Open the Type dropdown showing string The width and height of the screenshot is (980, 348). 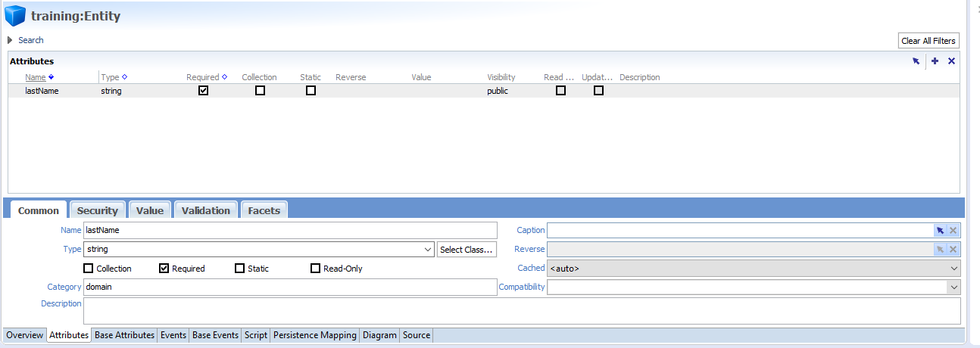tap(428, 250)
